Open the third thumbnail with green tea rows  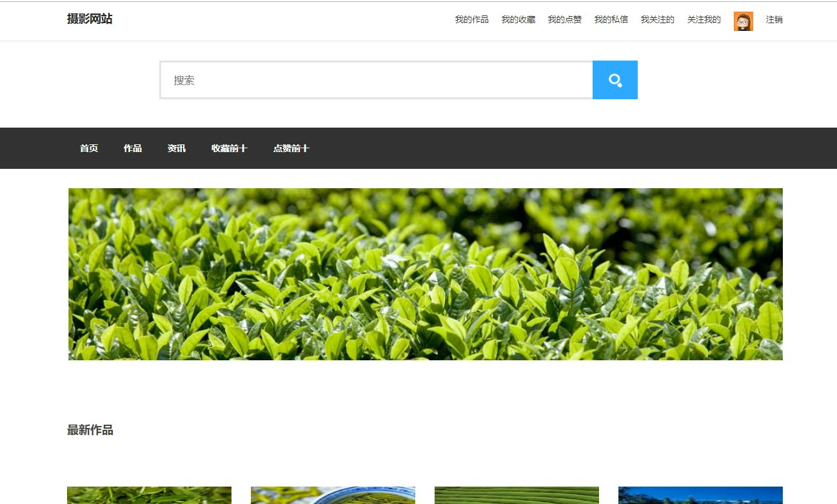tap(517, 496)
